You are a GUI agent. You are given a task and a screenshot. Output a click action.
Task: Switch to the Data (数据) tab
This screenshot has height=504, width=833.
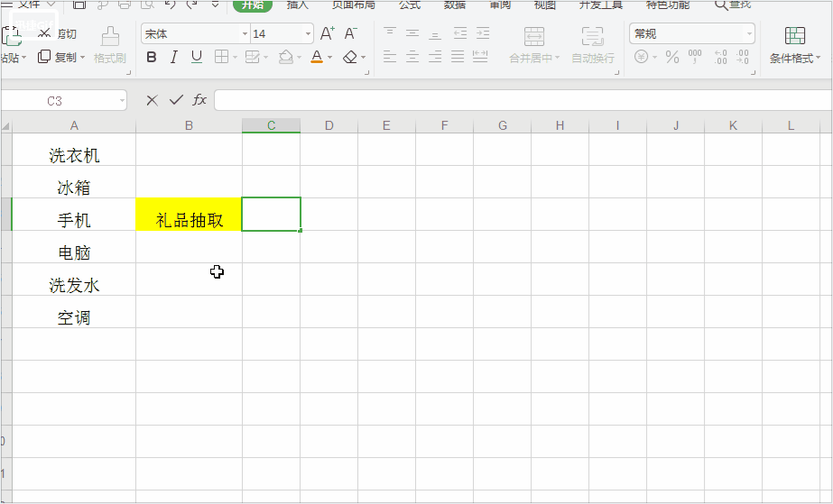(x=455, y=5)
